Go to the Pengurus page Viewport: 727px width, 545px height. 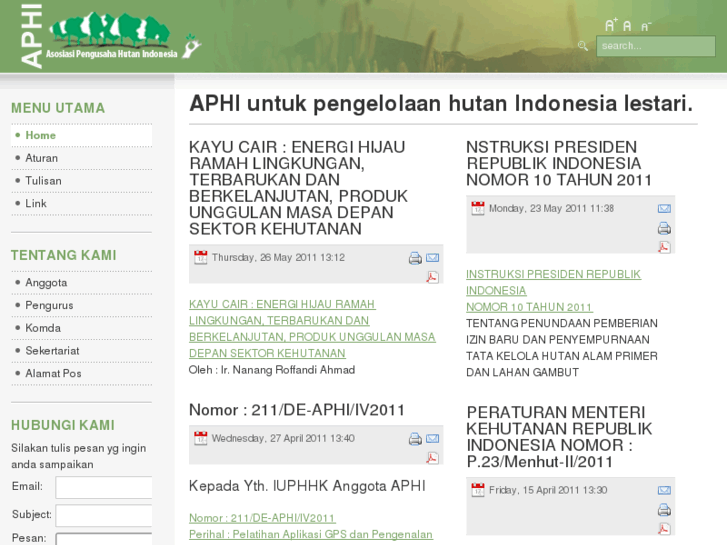point(82,306)
